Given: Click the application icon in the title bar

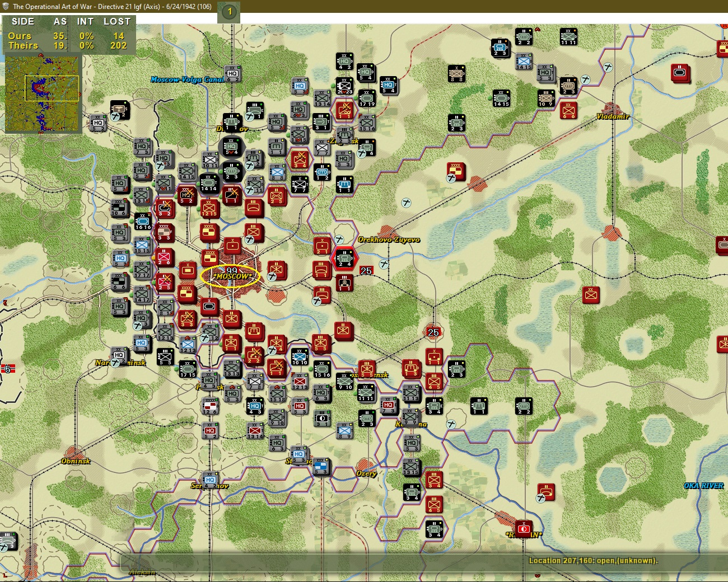Looking at the screenshot, I should [6, 6].
